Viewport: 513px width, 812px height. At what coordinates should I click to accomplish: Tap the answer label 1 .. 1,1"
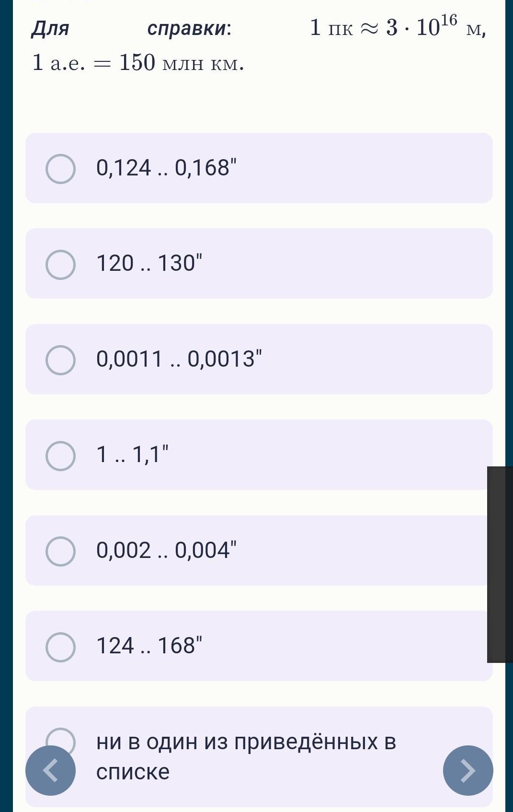(132, 454)
